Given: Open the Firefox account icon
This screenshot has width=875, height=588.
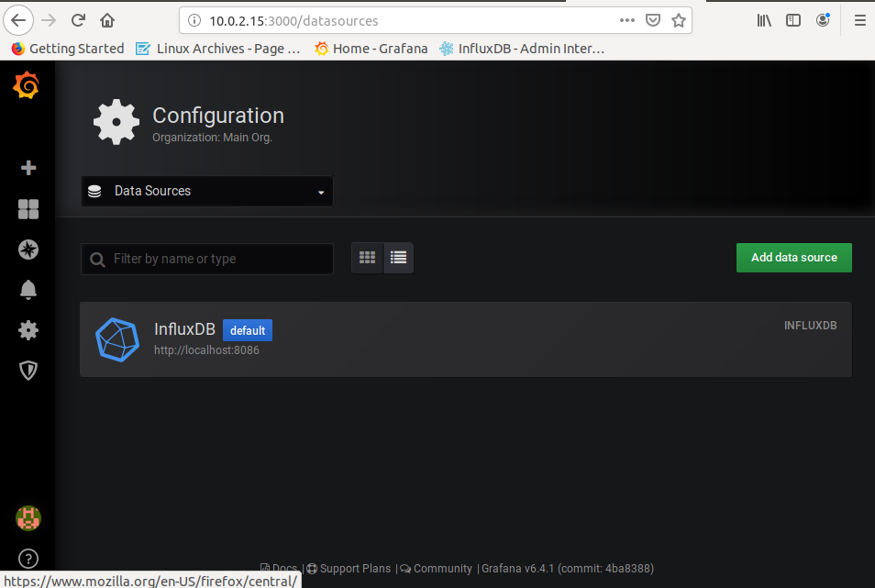Looking at the screenshot, I should 823,21.
